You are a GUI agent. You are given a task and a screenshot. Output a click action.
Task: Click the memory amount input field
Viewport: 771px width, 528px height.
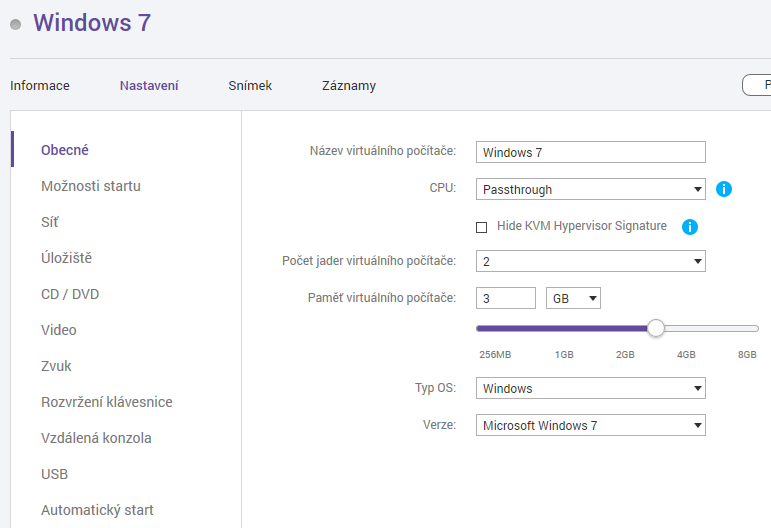click(506, 298)
